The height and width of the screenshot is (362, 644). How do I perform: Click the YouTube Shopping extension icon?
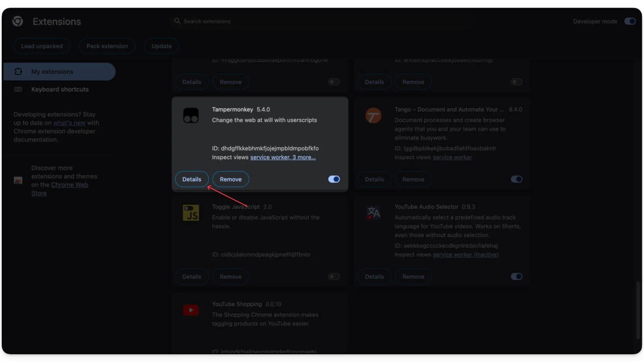click(191, 310)
